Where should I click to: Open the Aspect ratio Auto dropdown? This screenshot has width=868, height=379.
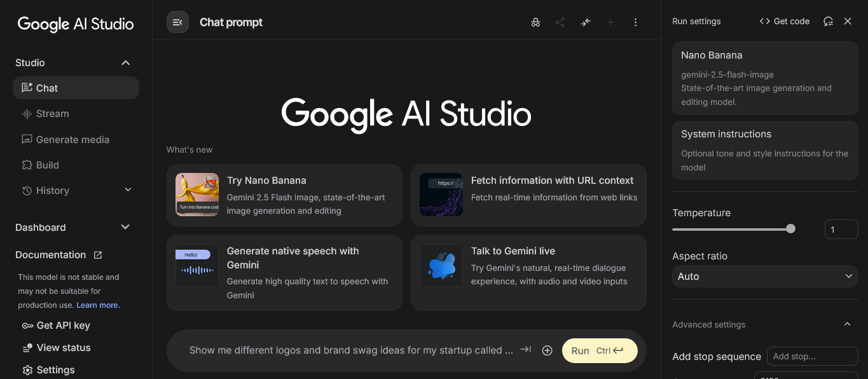point(765,277)
